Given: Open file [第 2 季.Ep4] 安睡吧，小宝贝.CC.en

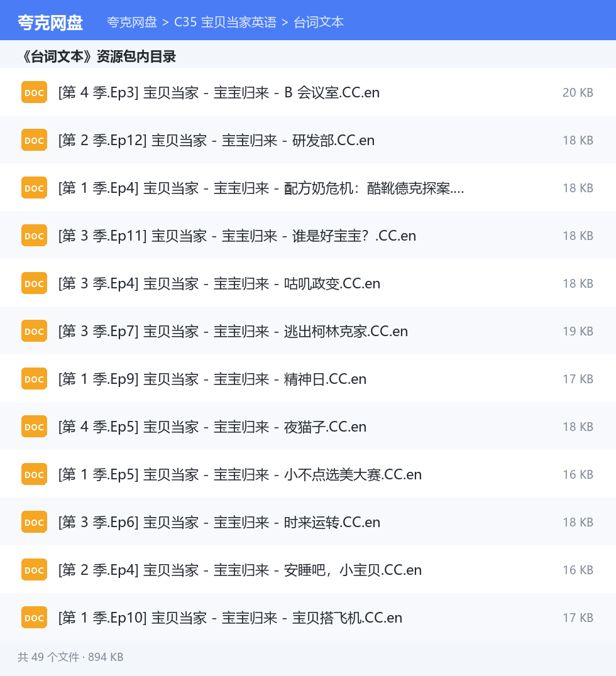Looking at the screenshot, I should [240, 570].
